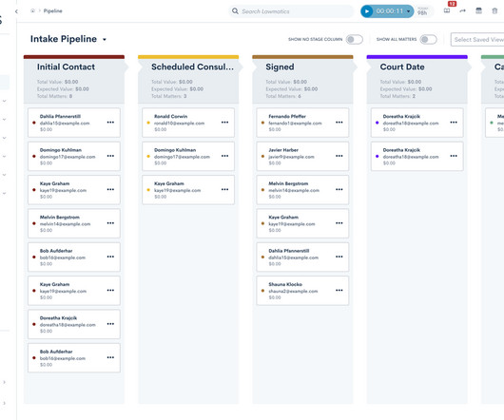Select the Court Date column header
Screen dimensions: 504x420
(x=402, y=67)
